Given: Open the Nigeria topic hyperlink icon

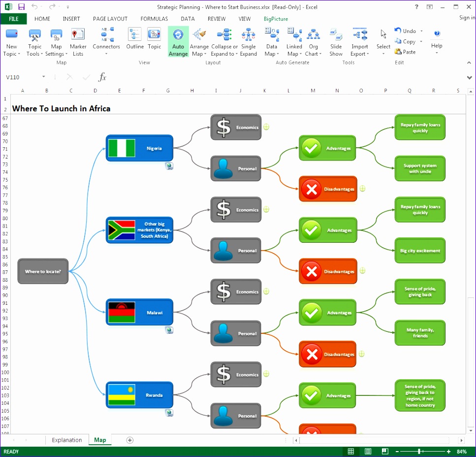Looking at the screenshot, I should pyautogui.click(x=169, y=166).
